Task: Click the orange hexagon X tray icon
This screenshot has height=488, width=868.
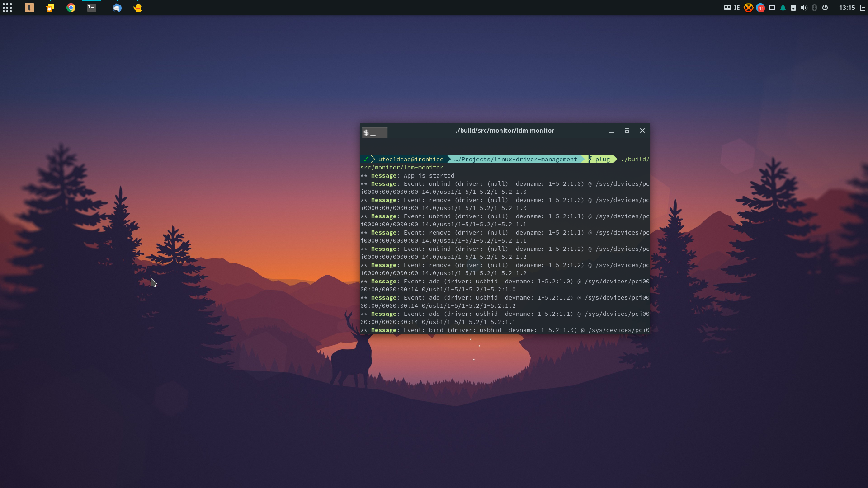Action: coord(749,8)
